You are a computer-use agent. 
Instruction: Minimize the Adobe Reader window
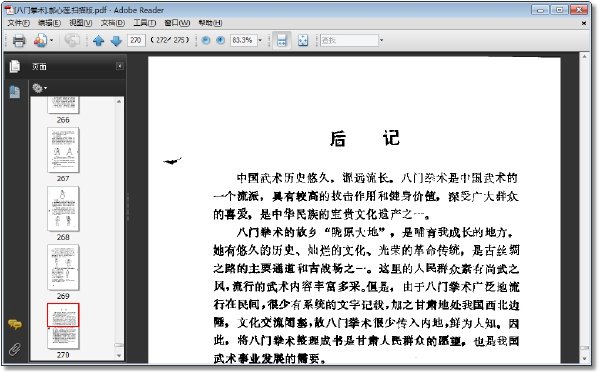540,10
